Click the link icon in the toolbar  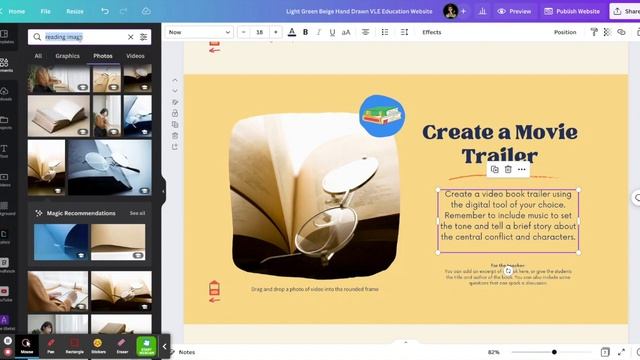tap(621, 32)
